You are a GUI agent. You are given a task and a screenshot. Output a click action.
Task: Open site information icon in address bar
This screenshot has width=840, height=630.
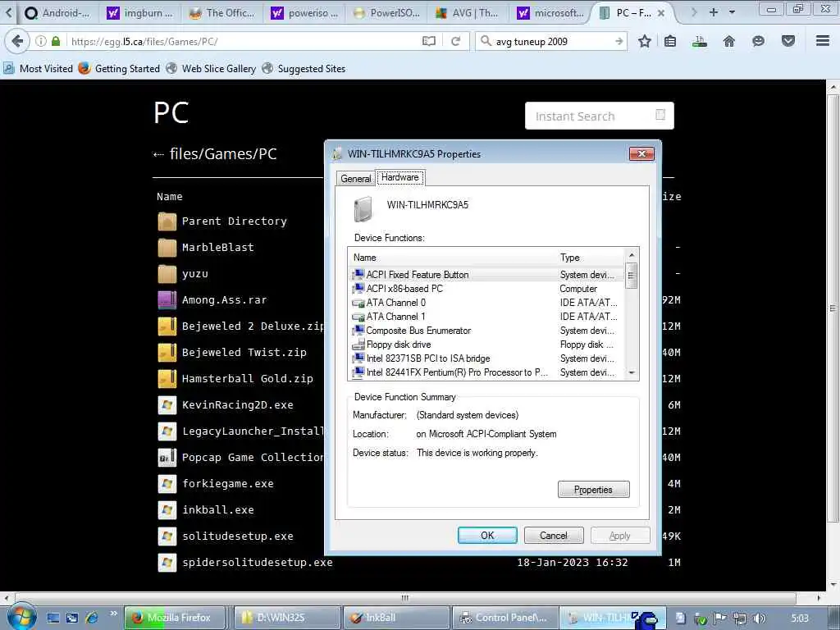41,41
